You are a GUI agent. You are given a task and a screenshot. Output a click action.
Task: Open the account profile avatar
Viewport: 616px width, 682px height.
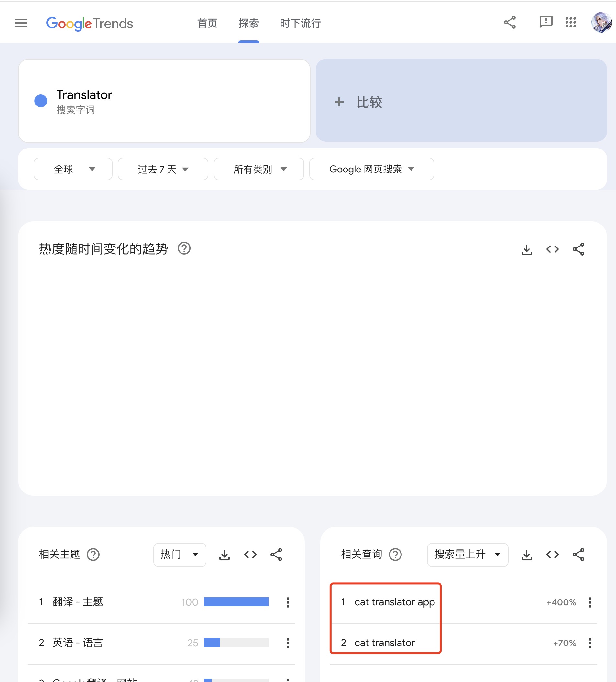click(x=601, y=22)
